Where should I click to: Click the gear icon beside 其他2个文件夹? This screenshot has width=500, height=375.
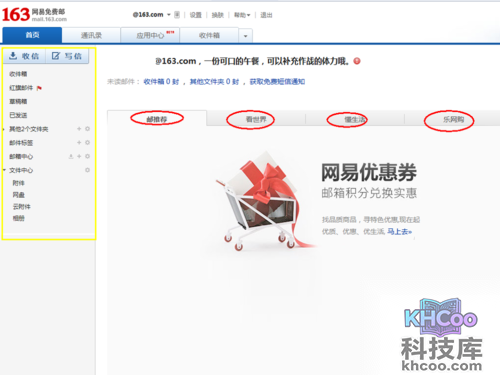coord(87,129)
